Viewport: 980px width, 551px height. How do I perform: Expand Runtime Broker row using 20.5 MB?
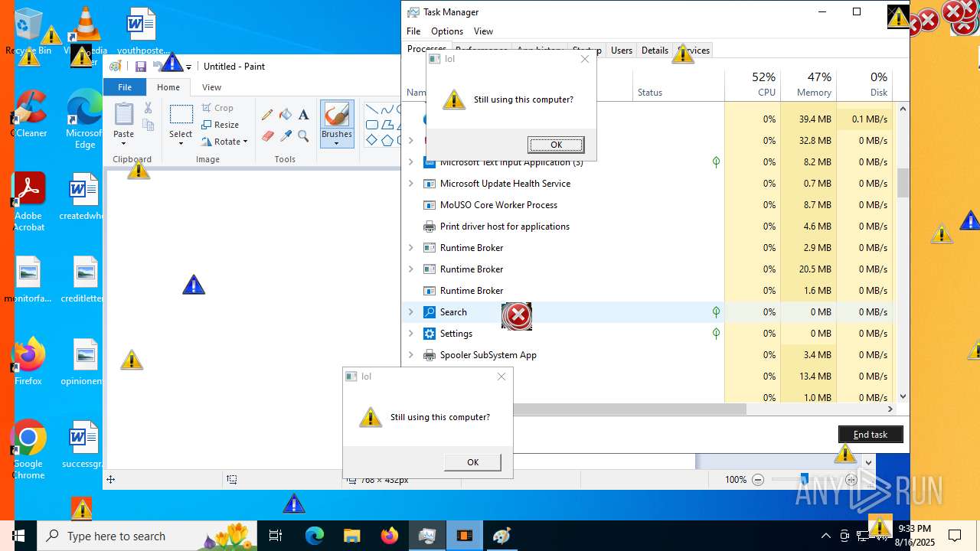(411, 269)
